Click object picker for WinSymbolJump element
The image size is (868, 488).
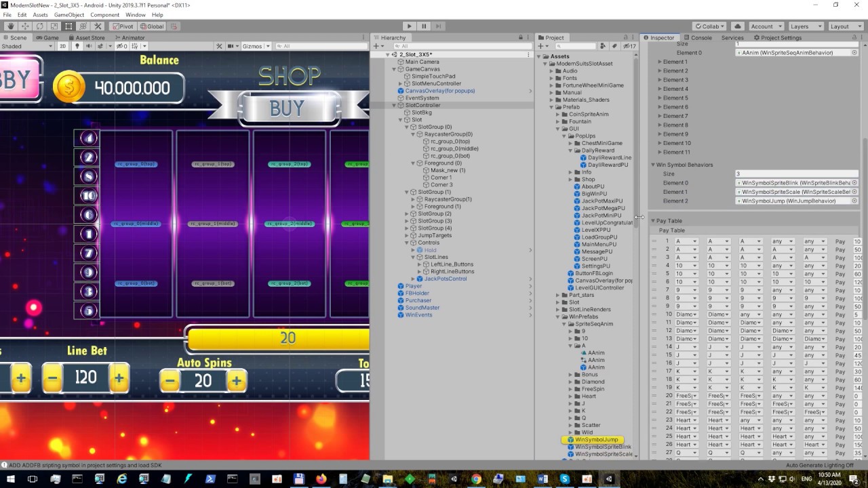854,201
